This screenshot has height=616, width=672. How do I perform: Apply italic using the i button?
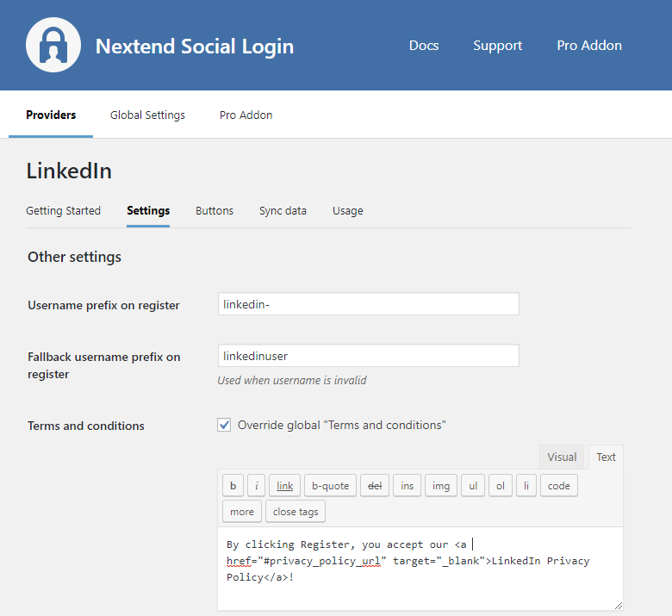(256, 486)
